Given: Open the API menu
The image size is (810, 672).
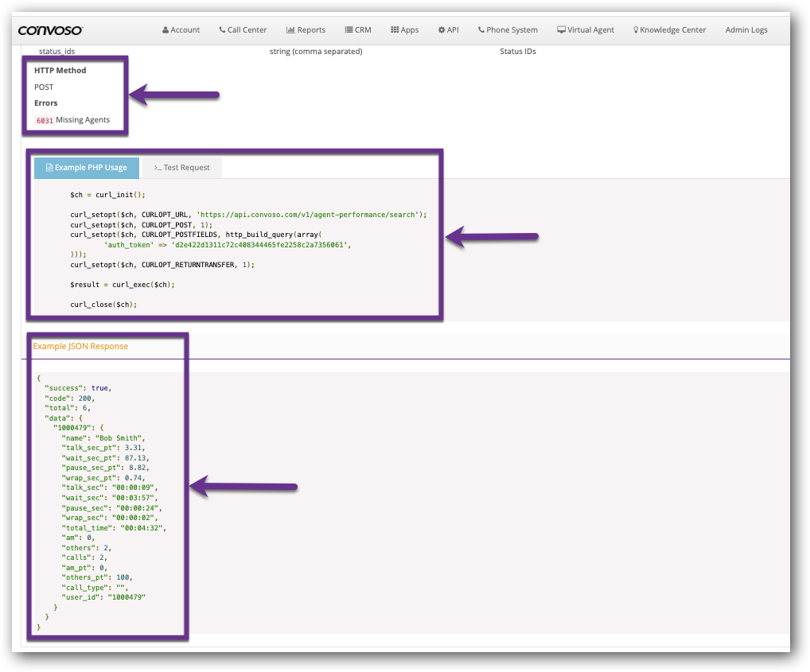Looking at the screenshot, I should 449,30.
